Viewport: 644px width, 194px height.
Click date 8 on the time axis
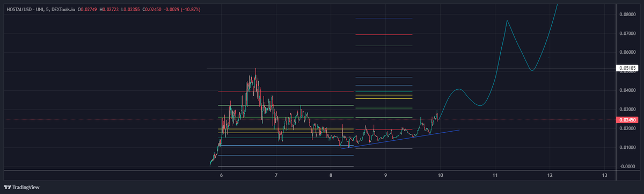point(331,176)
